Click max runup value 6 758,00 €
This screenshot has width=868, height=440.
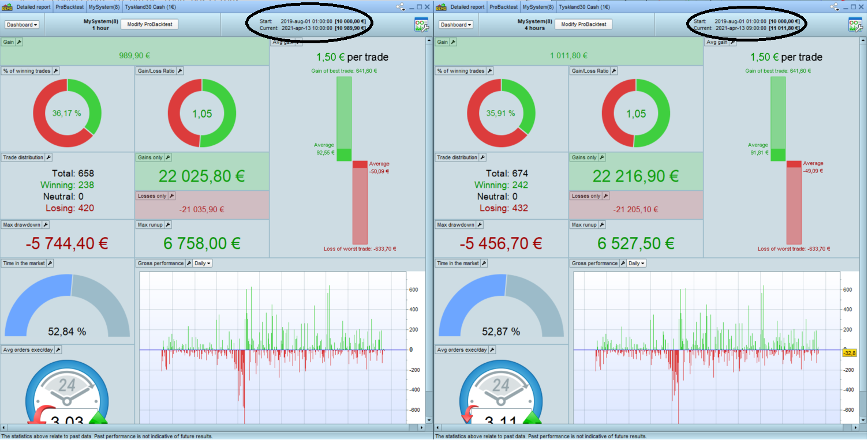click(203, 244)
